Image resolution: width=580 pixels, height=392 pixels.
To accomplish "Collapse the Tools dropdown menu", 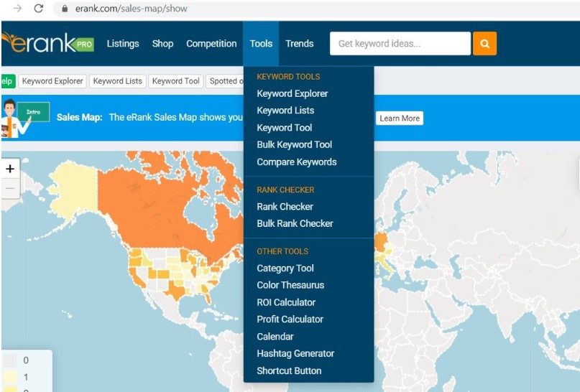I will (261, 44).
